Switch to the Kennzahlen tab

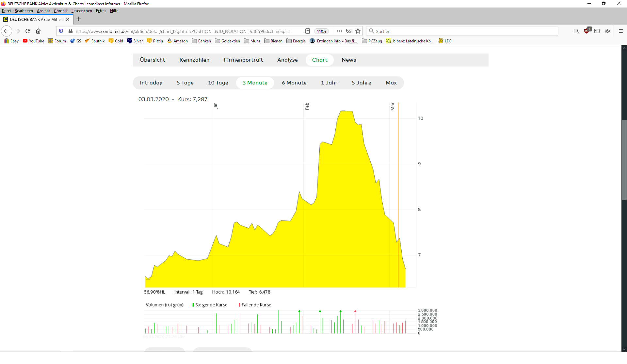194,60
